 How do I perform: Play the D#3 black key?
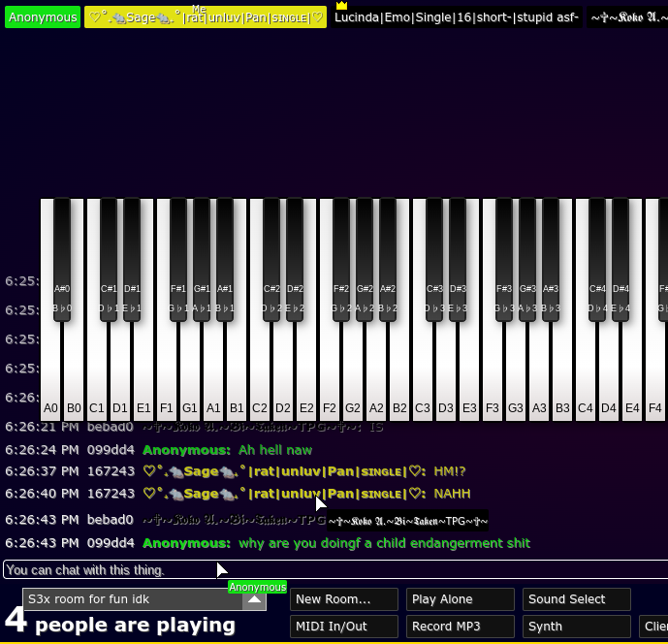coord(458,260)
